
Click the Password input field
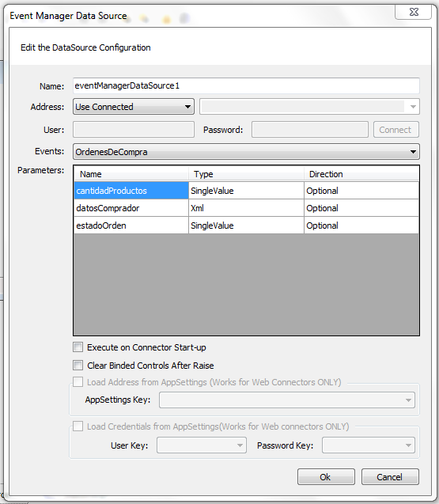[x=310, y=130]
